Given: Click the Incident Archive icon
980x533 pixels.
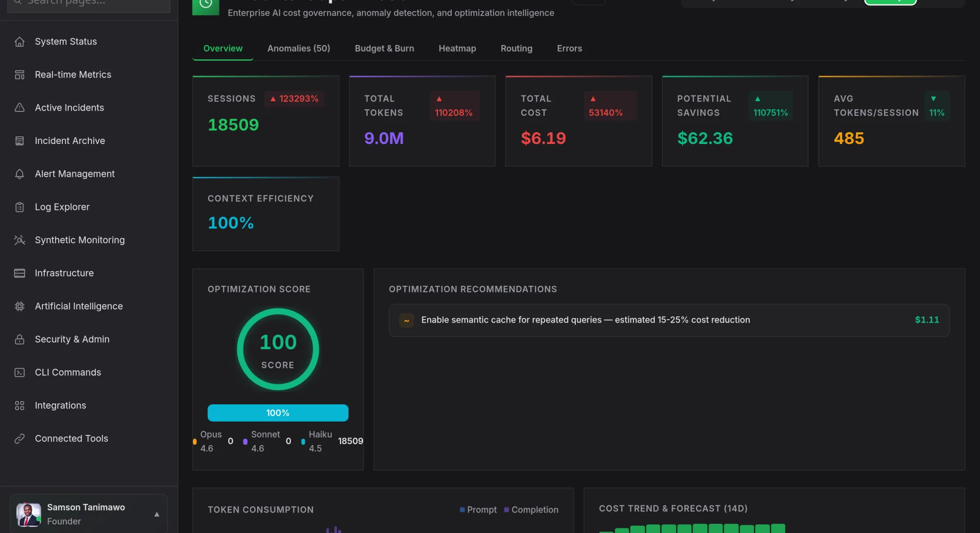Looking at the screenshot, I should tap(19, 141).
